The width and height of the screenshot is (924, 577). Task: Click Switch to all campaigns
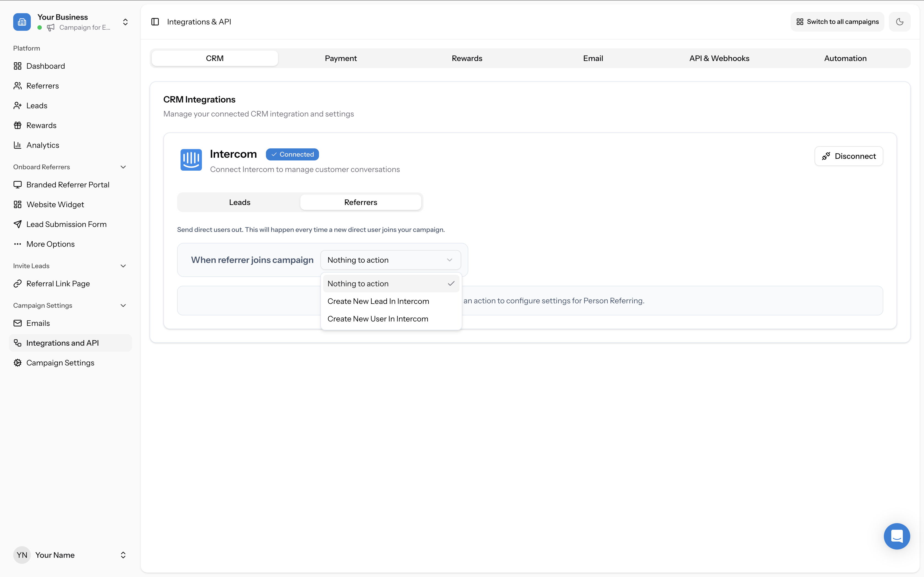[x=837, y=21]
